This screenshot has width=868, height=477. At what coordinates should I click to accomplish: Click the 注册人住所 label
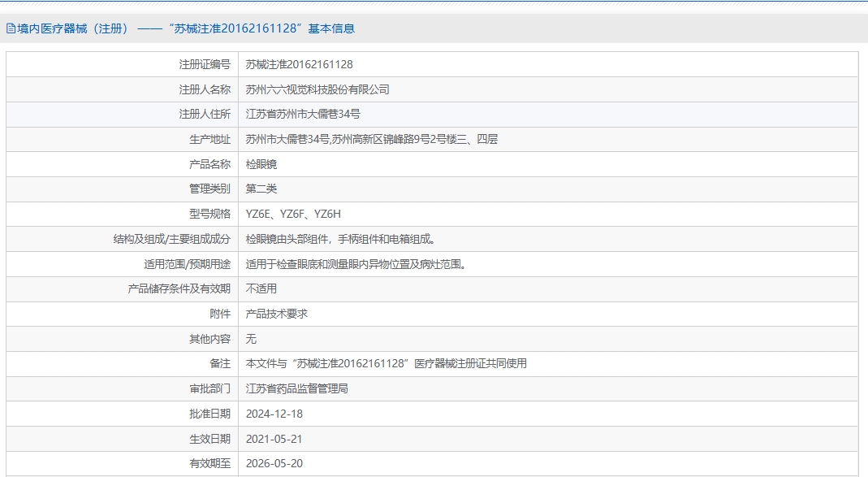click(x=205, y=114)
